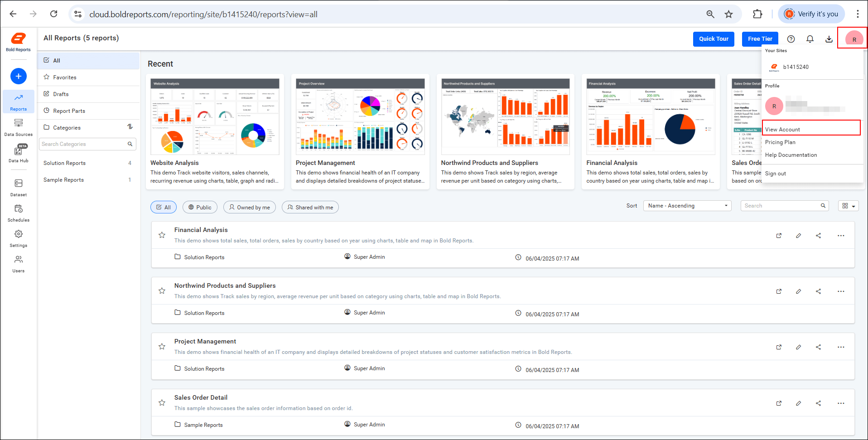Open Reports in the left sidebar
The image size is (868, 440).
point(19,102)
